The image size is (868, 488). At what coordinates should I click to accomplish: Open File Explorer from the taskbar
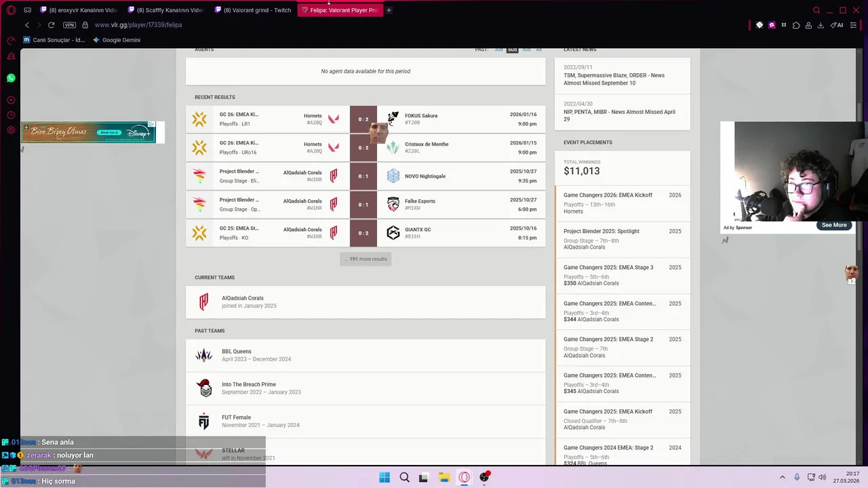click(x=444, y=477)
